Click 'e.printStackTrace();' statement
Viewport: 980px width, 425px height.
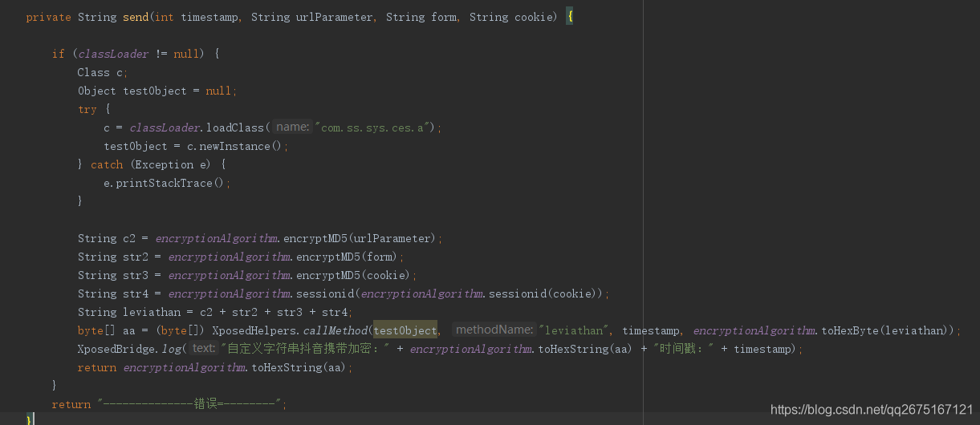pos(168,183)
